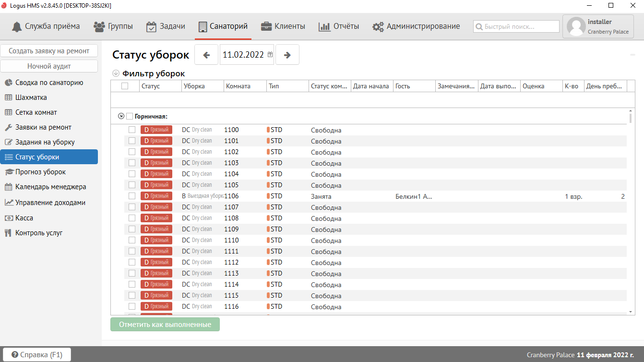Open the calendar picker icon in date field
The image size is (644, 362).
tap(270, 55)
